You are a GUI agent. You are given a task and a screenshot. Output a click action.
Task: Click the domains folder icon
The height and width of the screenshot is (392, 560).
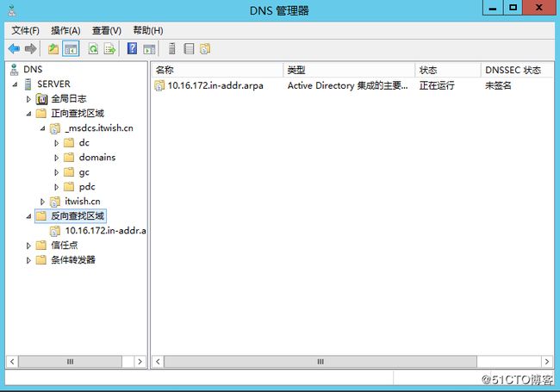[x=69, y=158]
